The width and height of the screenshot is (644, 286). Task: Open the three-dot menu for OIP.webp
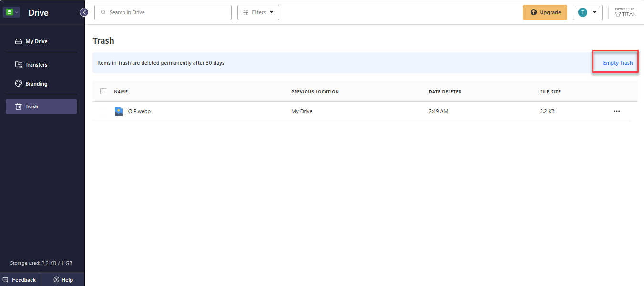coord(617,111)
